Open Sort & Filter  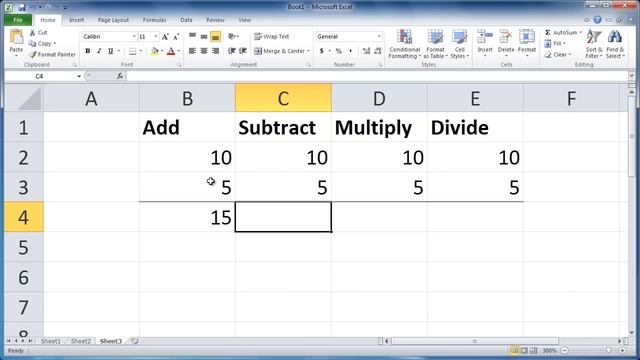pyautogui.click(x=593, y=44)
